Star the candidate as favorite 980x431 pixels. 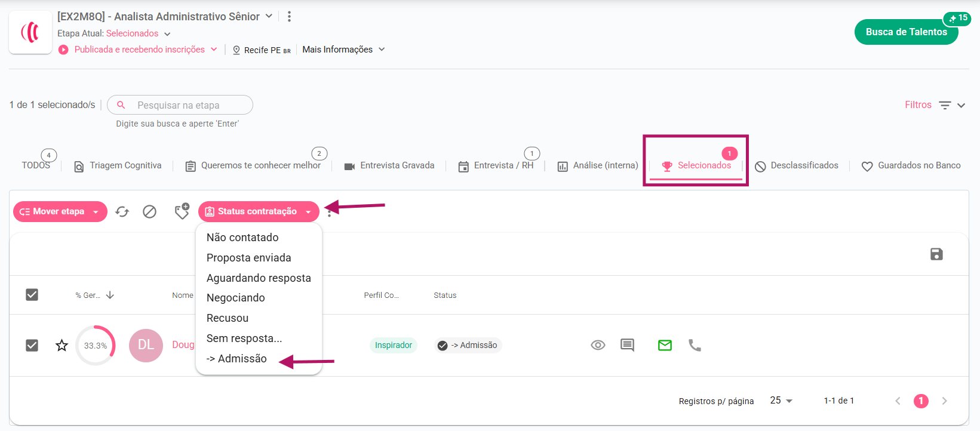click(62, 346)
